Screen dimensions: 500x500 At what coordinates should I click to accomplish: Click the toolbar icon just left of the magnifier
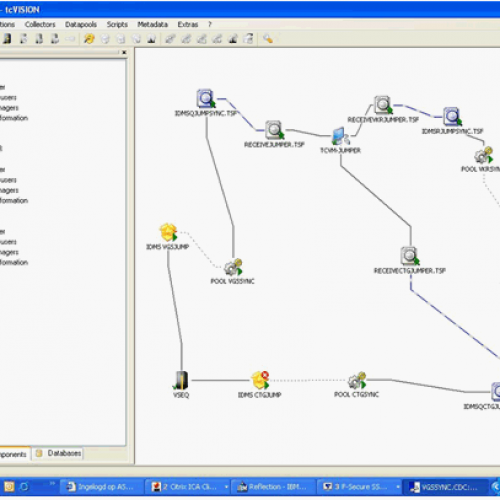248,39
